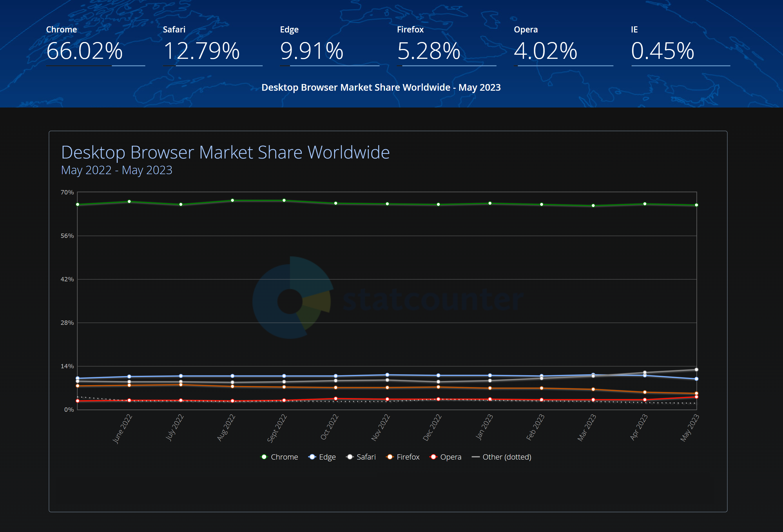The height and width of the screenshot is (532, 783).
Task: Select the Safari 12.79% stat
Action: coord(202,51)
